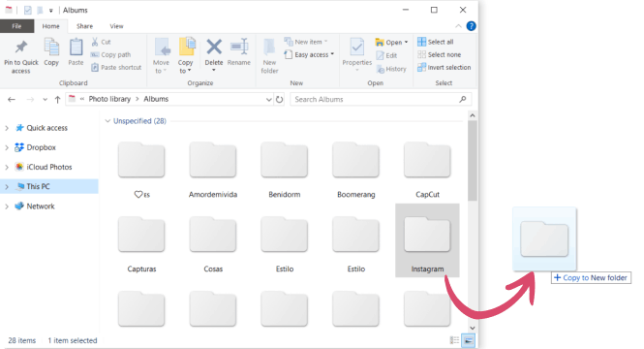The height and width of the screenshot is (349, 644).
Task: Select Dropbox in navigation pane
Action: click(x=41, y=147)
